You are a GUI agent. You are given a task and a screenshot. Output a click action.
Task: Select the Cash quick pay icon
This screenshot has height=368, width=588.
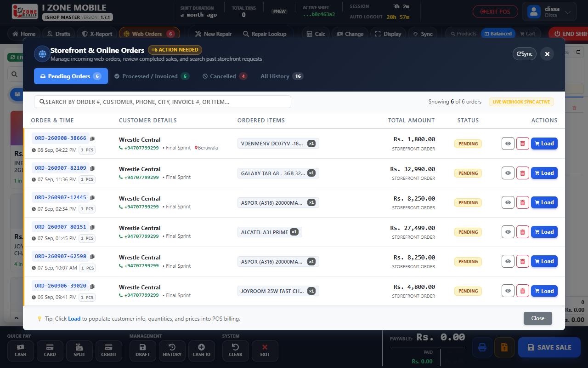[x=20, y=351]
